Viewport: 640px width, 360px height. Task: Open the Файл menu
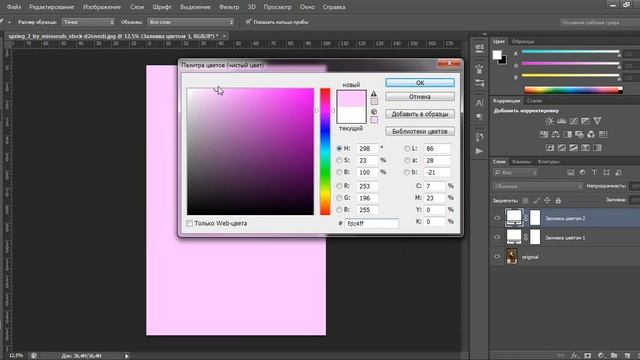click(13, 7)
